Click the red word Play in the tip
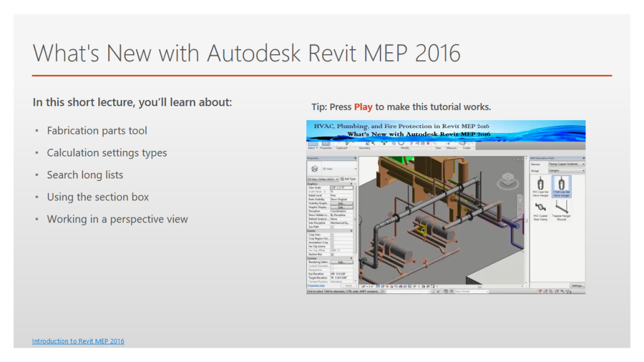 point(363,107)
